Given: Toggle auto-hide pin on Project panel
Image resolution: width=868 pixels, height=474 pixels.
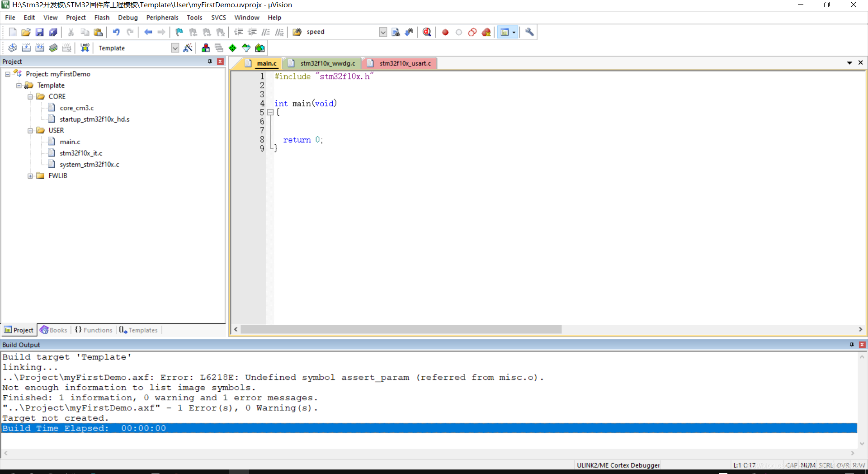Looking at the screenshot, I should point(210,62).
